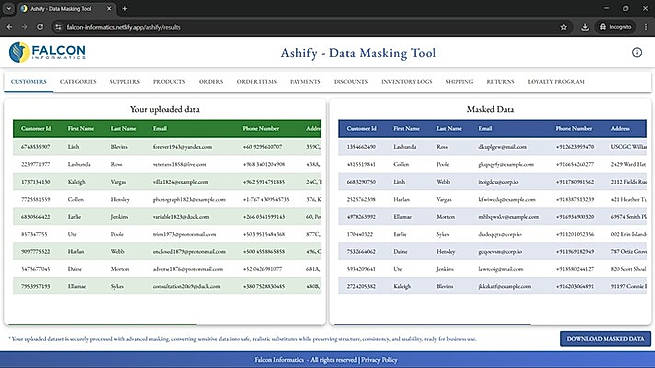Click the first name Harlan in Masked Data
655x368 pixels.
pos(401,200)
